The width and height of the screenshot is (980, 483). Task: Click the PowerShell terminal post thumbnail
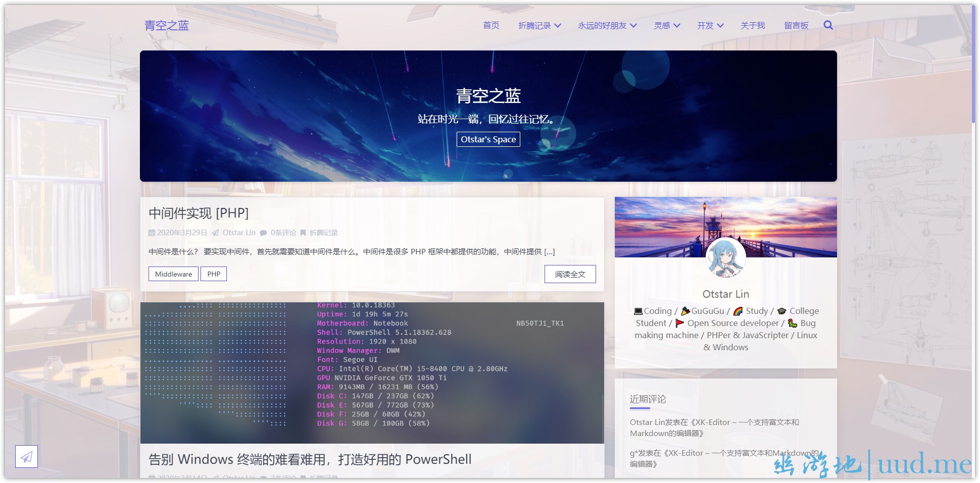coord(372,372)
